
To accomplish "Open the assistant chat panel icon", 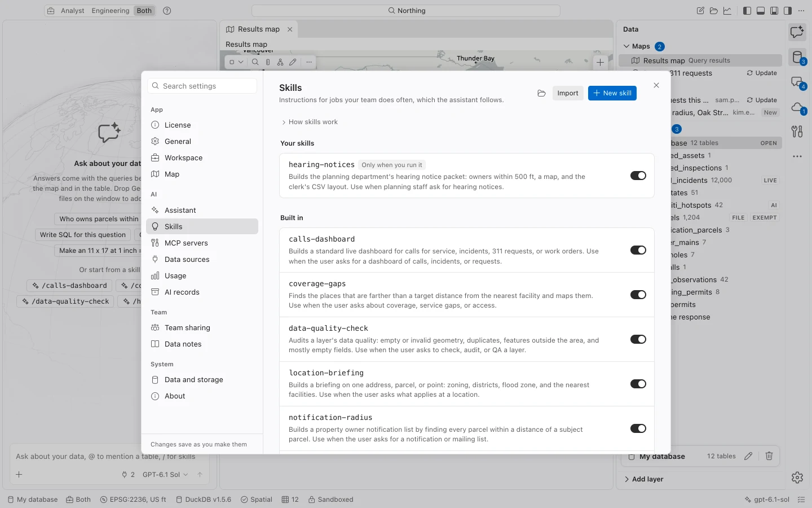I will (797, 32).
